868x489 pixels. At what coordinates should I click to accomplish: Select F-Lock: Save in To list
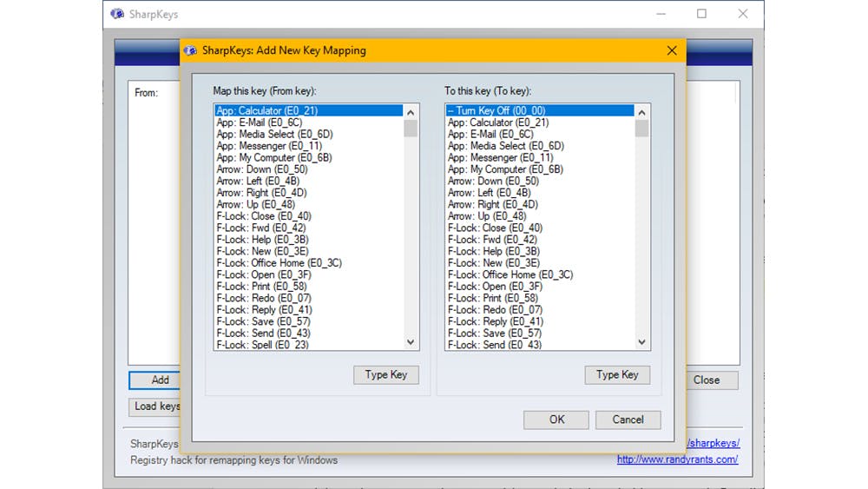(540, 334)
